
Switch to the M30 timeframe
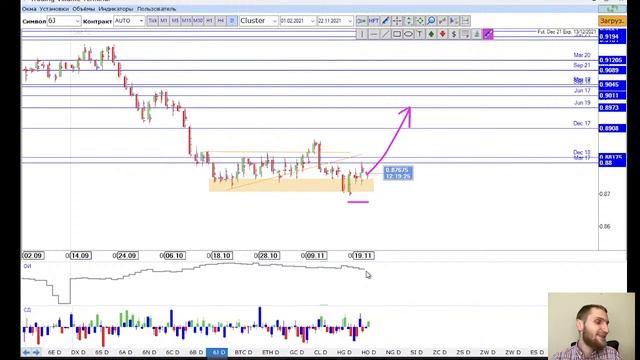(x=198, y=20)
